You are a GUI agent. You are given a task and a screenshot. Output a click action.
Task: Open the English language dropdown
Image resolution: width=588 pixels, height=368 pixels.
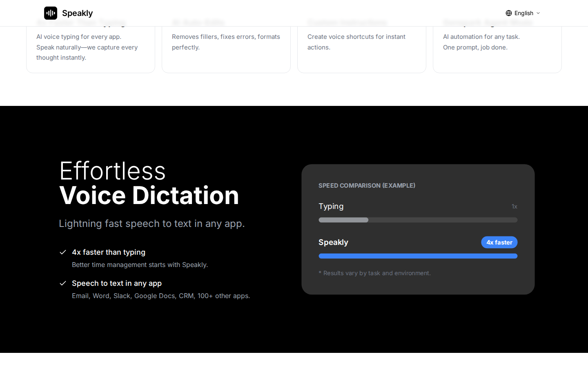point(523,13)
